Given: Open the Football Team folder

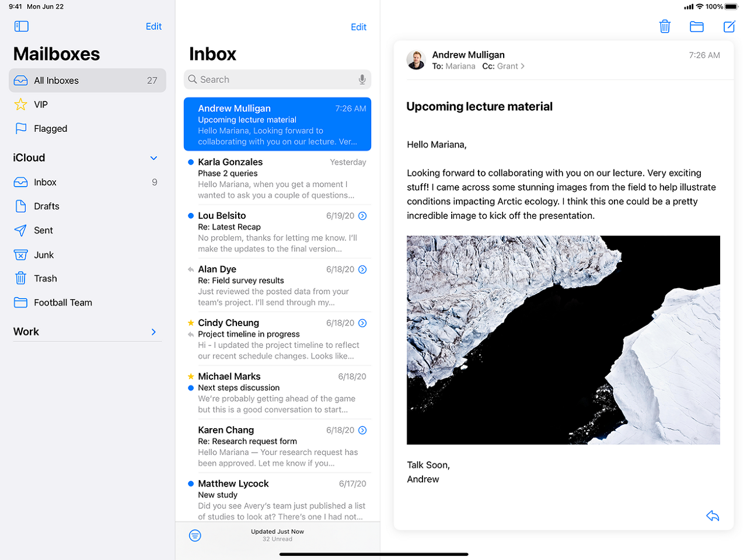Looking at the screenshot, I should (88, 302).
